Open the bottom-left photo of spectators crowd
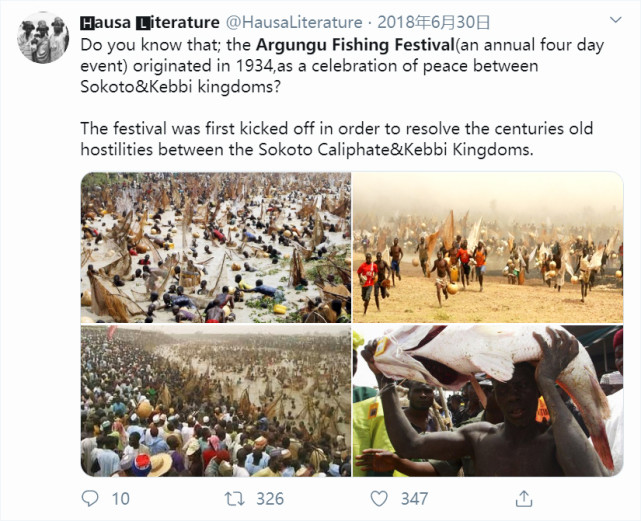Screen dimensions: 641x521 pos(215,400)
